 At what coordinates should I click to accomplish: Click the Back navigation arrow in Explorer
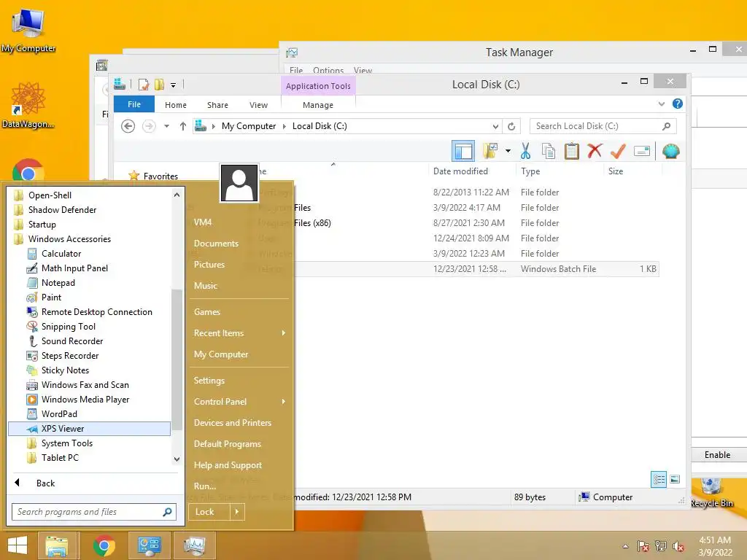click(x=128, y=126)
